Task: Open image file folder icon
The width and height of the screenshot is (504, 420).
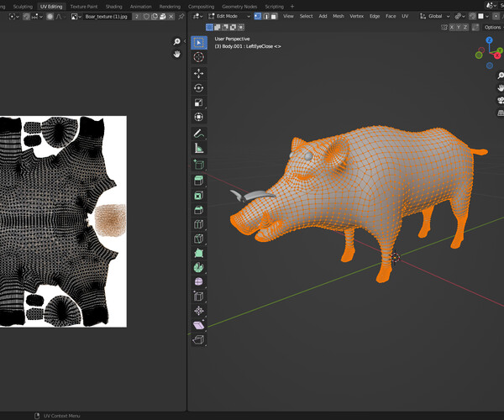Action: click(x=163, y=17)
